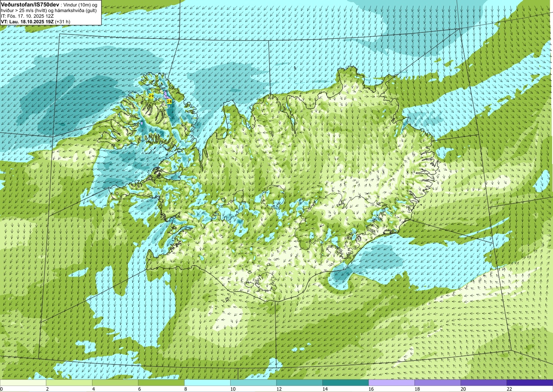Select the "VT: Lau. 18.10.2025 19Z" valid time
The image size is (553, 392).
pyautogui.click(x=27, y=22)
